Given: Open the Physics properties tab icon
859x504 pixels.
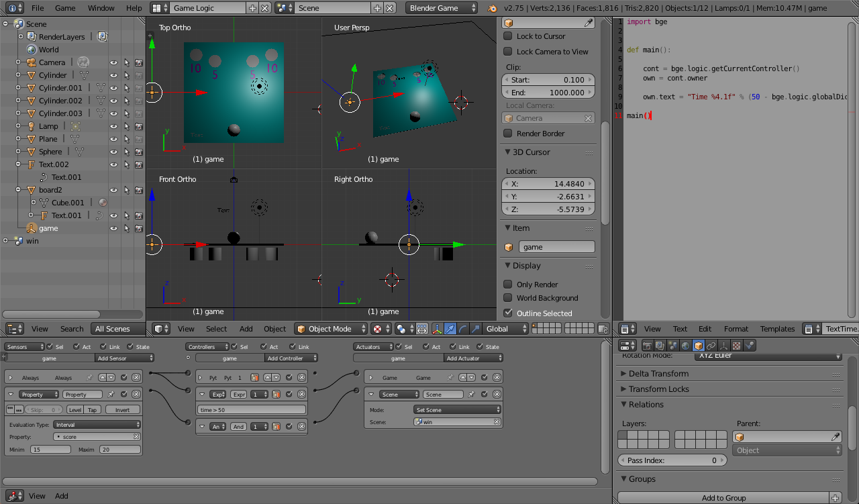Looking at the screenshot, I should point(750,346).
